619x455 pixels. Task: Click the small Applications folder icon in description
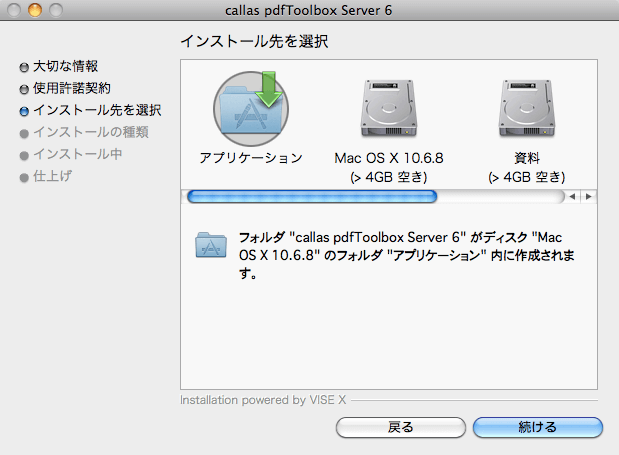click(211, 245)
